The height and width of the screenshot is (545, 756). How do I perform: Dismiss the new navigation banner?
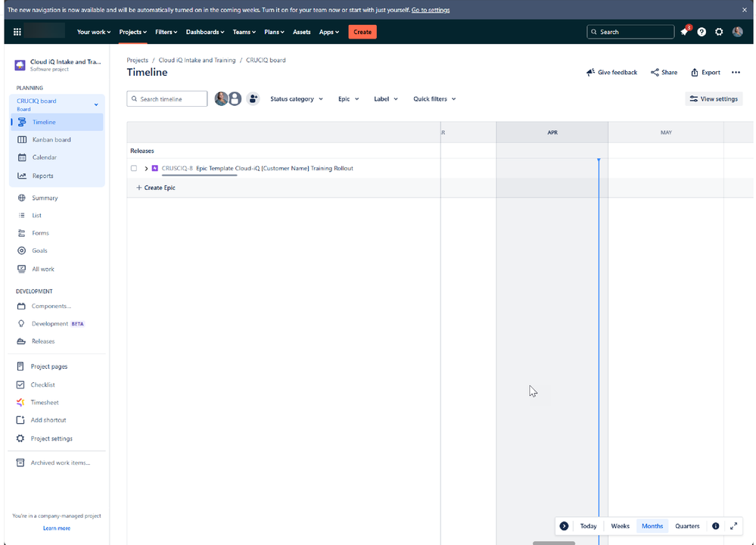[x=744, y=10]
